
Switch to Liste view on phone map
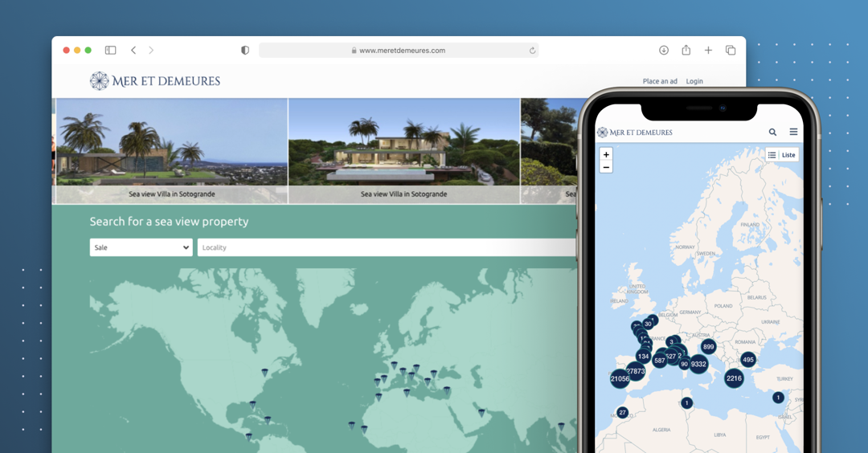tap(782, 155)
